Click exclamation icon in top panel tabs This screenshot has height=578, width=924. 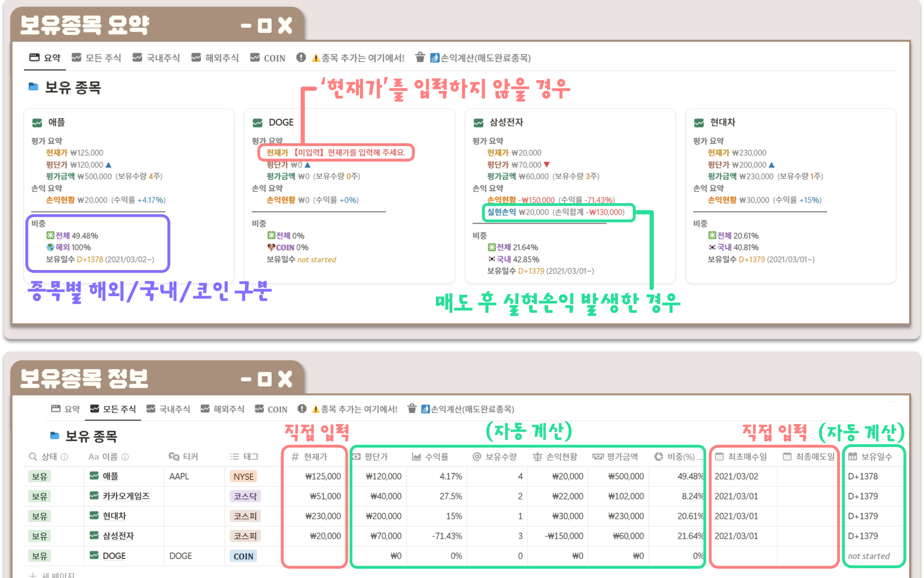[301, 57]
